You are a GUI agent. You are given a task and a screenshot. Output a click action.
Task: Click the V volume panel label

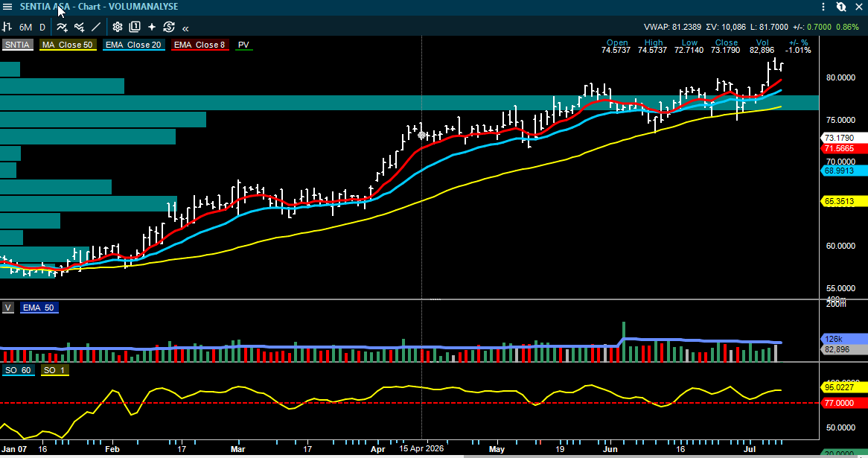pyautogui.click(x=7, y=308)
